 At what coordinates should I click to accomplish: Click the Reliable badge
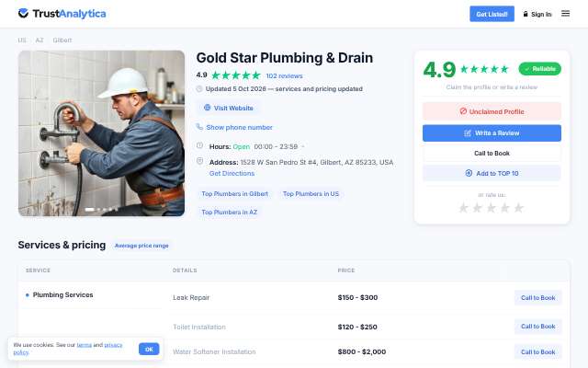pyautogui.click(x=539, y=69)
